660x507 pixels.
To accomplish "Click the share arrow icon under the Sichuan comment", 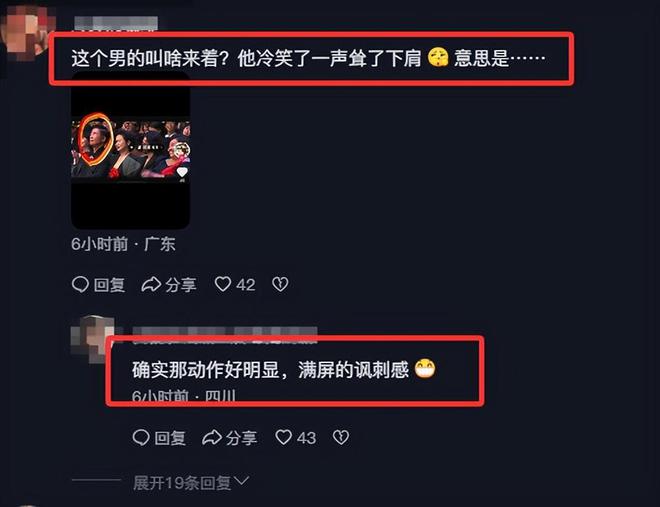I will coord(212,438).
